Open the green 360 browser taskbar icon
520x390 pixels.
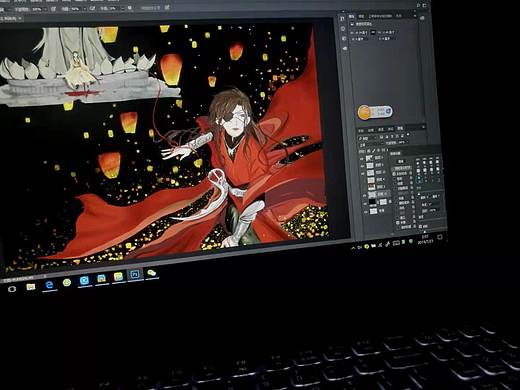tap(67, 283)
